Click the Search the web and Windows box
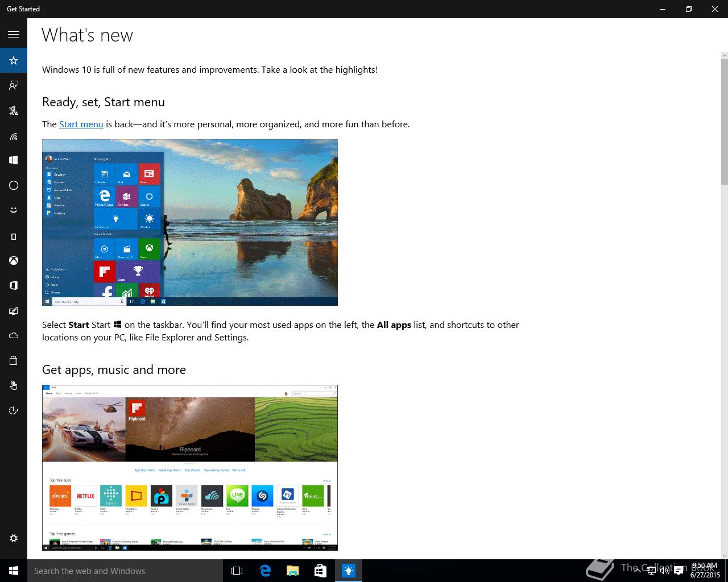Image resolution: width=728 pixels, height=582 pixels. click(x=125, y=571)
